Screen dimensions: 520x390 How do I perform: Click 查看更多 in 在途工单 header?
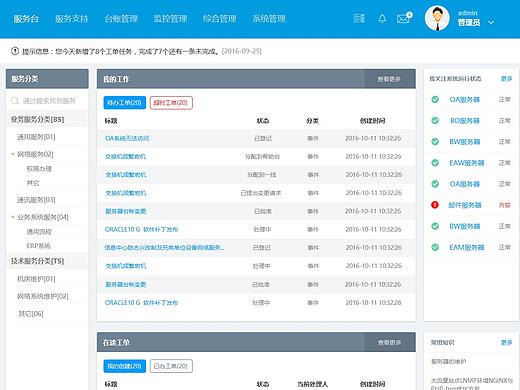[x=389, y=342]
